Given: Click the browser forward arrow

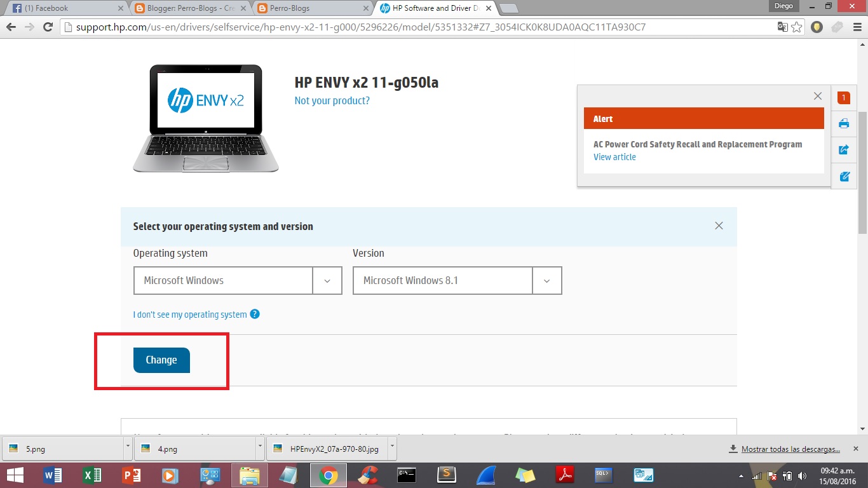Looking at the screenshot, I should tap(29, 27).
